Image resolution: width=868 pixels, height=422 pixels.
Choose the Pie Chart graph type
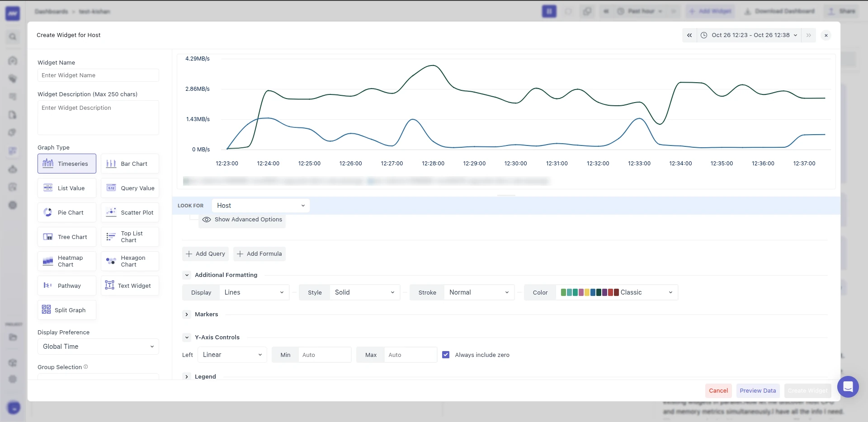[x=67, y=212]
